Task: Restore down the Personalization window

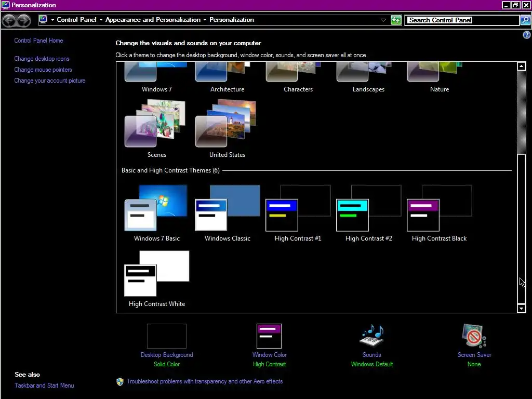Action: [516, 5]
